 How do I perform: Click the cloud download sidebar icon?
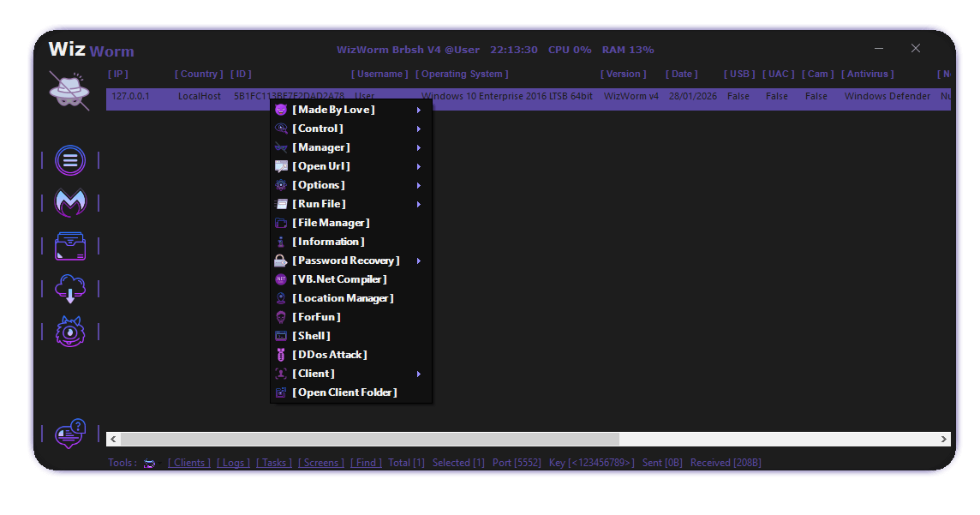tap(70, 289)
